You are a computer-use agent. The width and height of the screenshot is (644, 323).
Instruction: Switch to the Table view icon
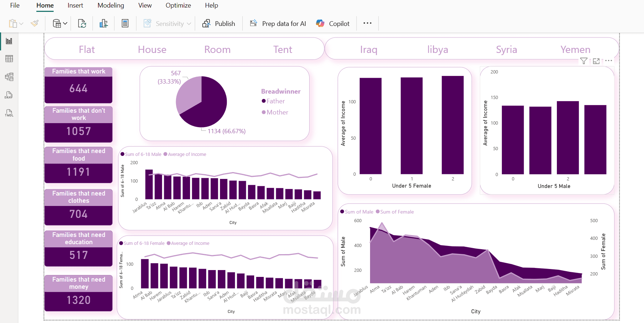click(x=9, y=59)
